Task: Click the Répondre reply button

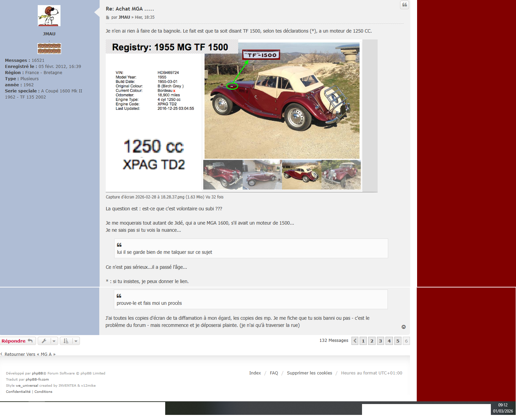Action: click(x=17, y=341)
